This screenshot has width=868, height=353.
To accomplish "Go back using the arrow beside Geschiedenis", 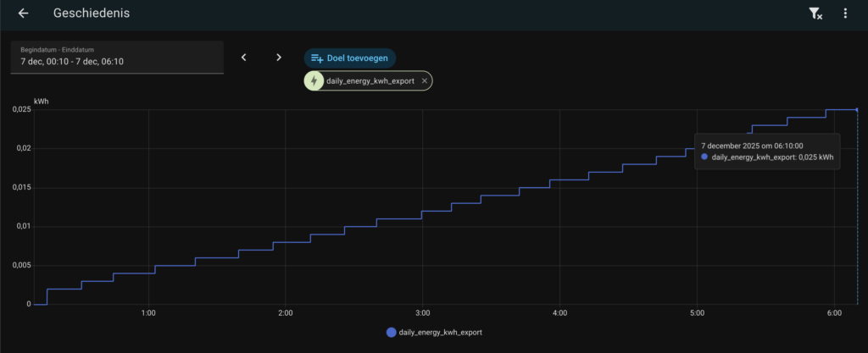I will coord(23,14).
